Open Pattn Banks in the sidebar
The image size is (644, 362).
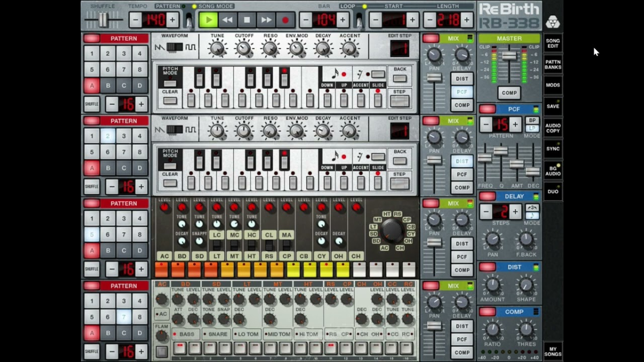pyautogui.click(x=553, y=64)
